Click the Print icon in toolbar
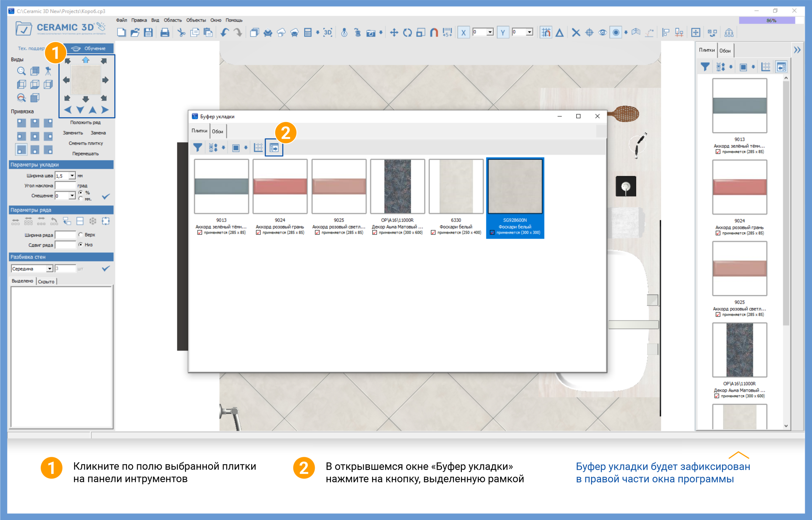Viewport: 812px width, 520px height. point(165,33)
